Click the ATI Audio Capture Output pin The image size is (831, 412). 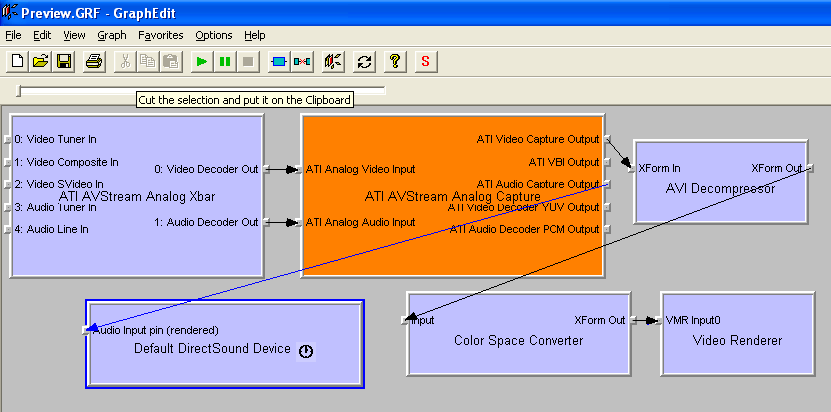coord(607,184)
